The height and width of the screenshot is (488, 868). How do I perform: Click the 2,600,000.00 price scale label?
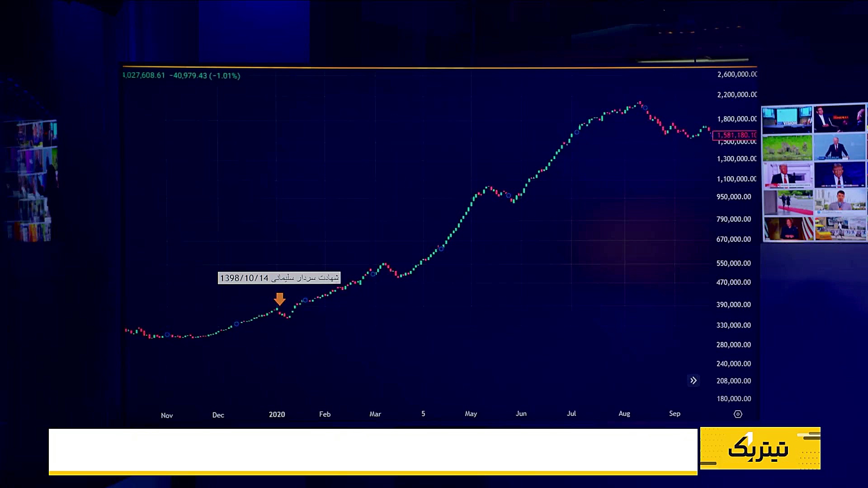coord(736,74)
